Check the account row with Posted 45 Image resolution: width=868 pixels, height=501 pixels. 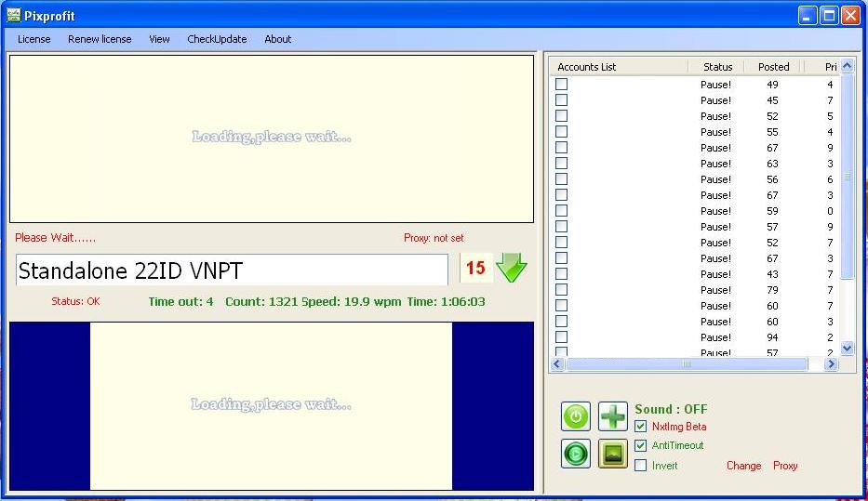coord(561,100)
